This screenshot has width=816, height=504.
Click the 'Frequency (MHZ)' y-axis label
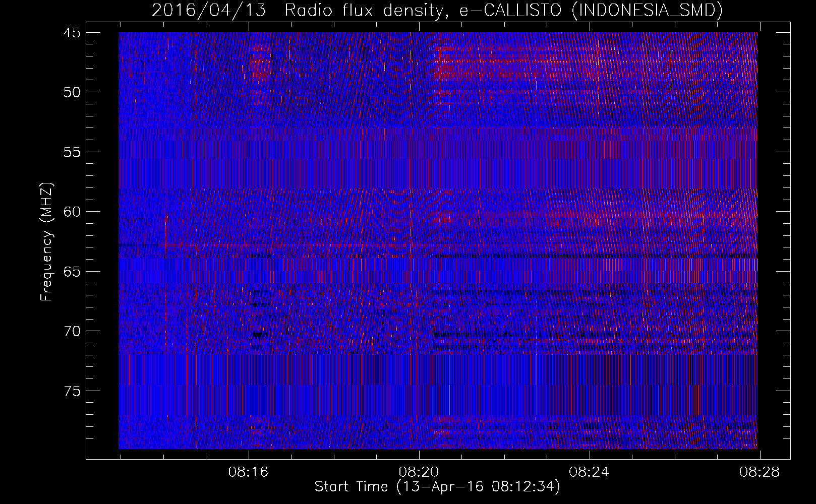click(46, 242)
